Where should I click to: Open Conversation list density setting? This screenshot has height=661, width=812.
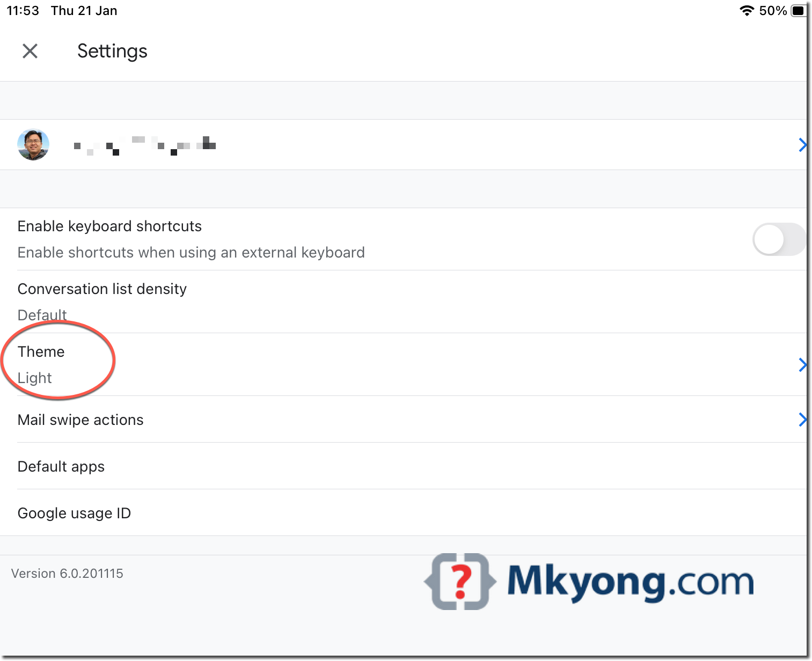pos(404,302)
